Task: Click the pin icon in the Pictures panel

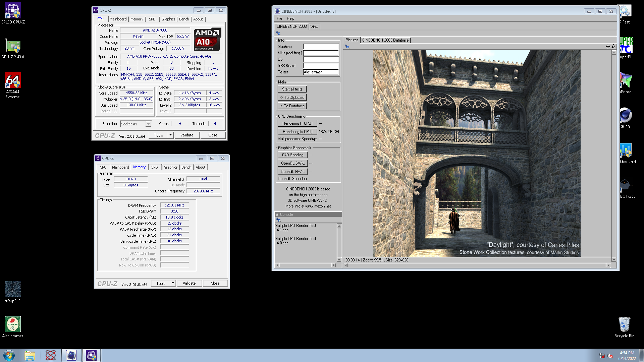Action: 347,46
